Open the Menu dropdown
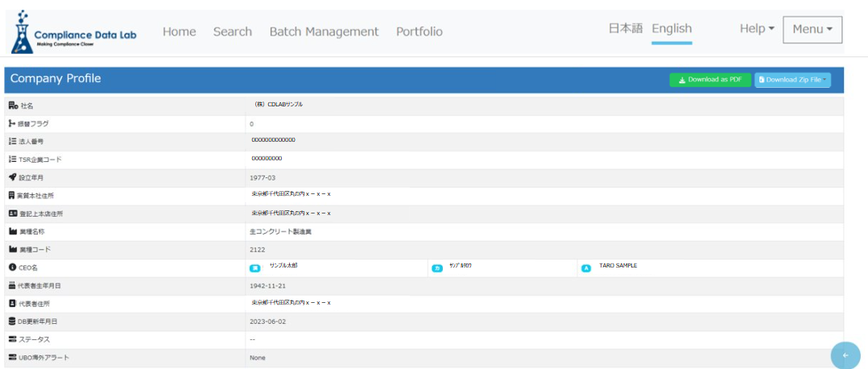 pos(812,29)
